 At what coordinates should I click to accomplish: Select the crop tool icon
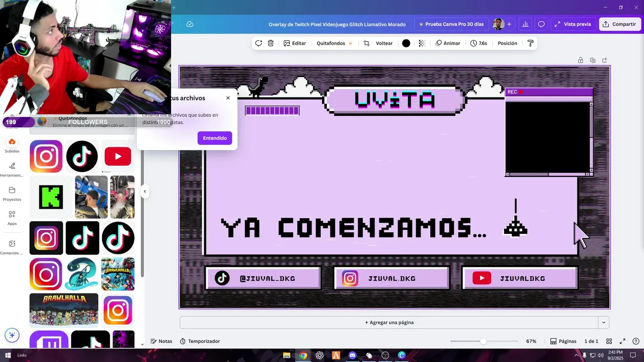(366, 43)
